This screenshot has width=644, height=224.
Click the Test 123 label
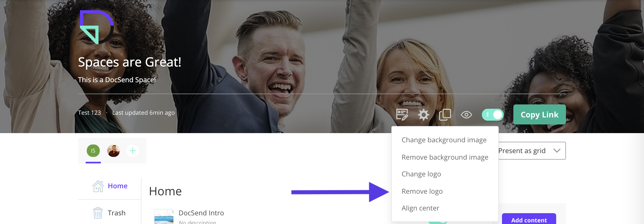tap(89, 113)
